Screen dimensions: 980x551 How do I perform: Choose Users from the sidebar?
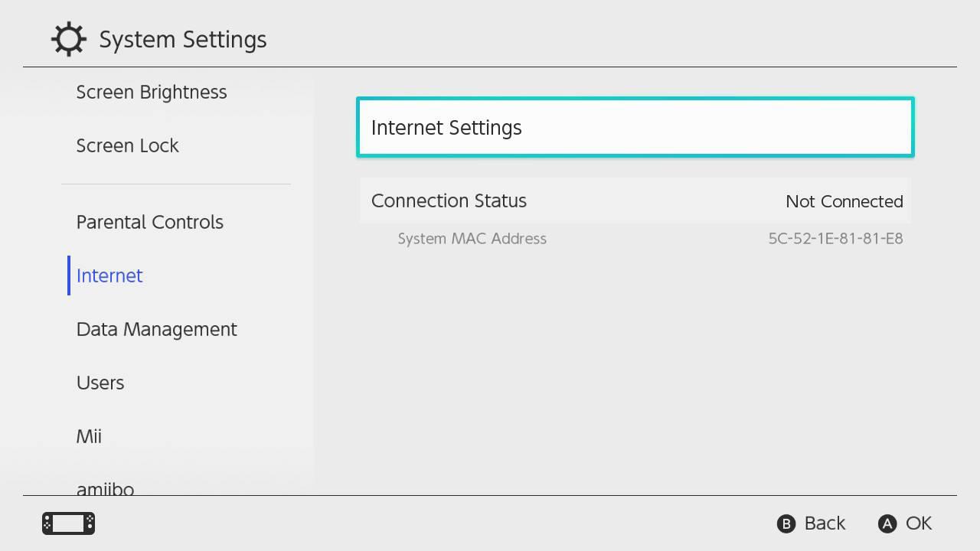100,383
